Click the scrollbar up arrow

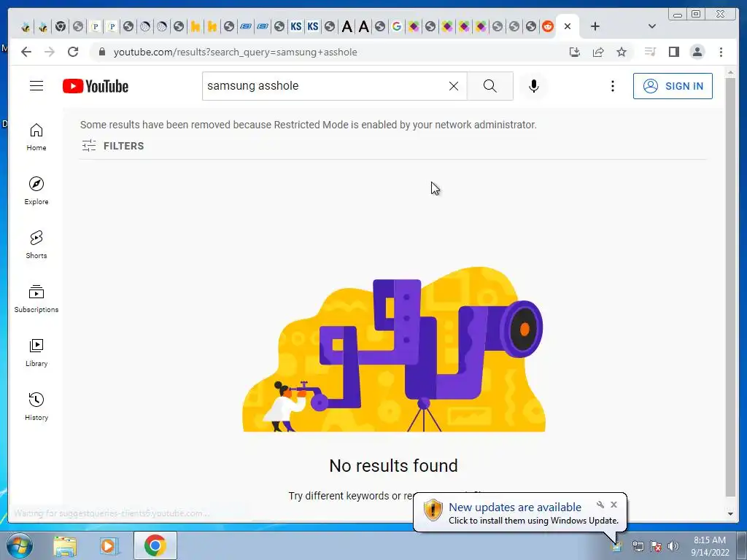(730, 73)
